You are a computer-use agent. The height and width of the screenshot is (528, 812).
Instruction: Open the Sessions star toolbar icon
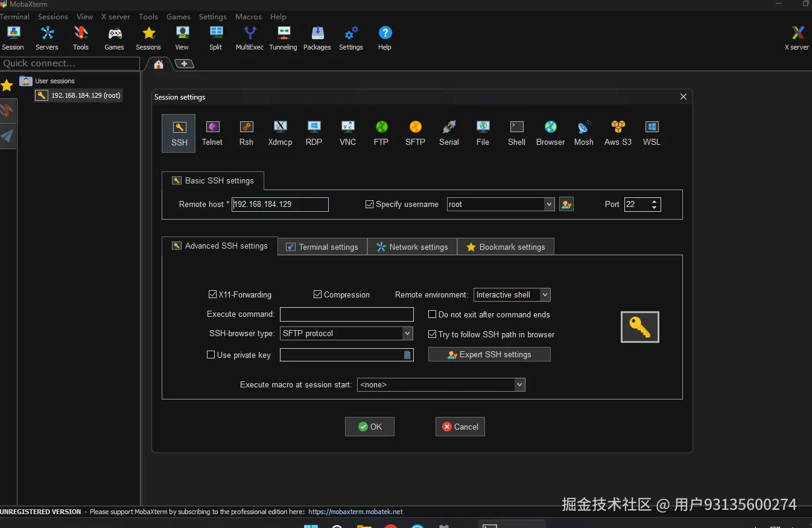148,39
